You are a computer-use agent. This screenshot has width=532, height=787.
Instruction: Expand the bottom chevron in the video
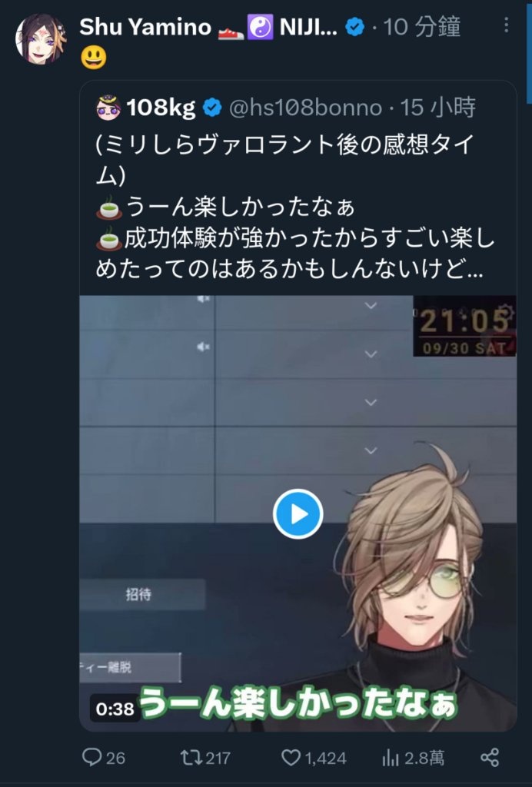371,450
